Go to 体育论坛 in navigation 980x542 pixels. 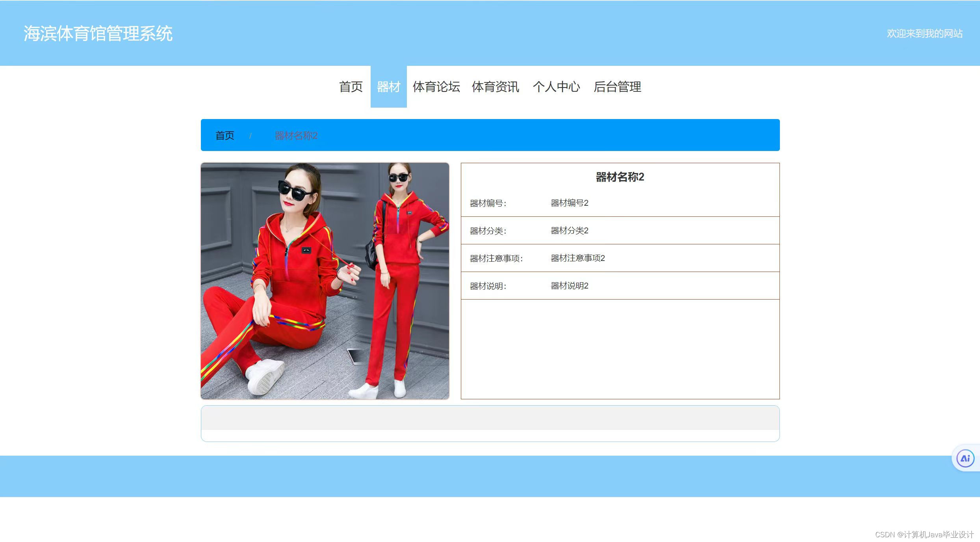point(436,87)
